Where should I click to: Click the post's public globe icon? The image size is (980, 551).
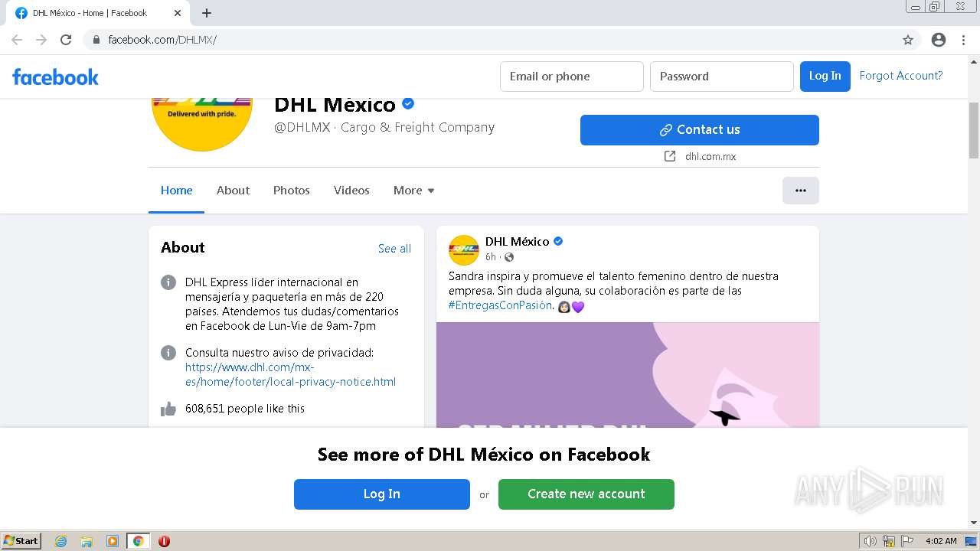point(509,257)
